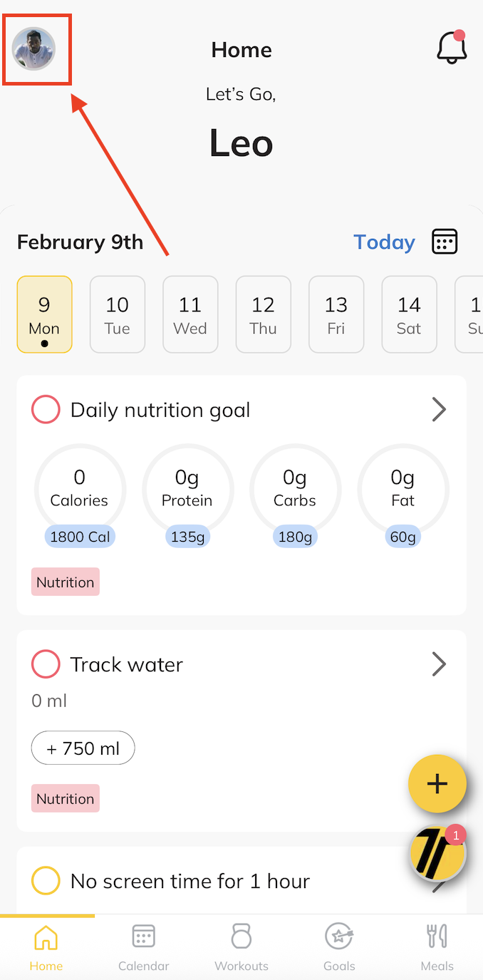Tap the Calories progress ring
The width and height of the screenshot is (483, 980).
[80, 490]
